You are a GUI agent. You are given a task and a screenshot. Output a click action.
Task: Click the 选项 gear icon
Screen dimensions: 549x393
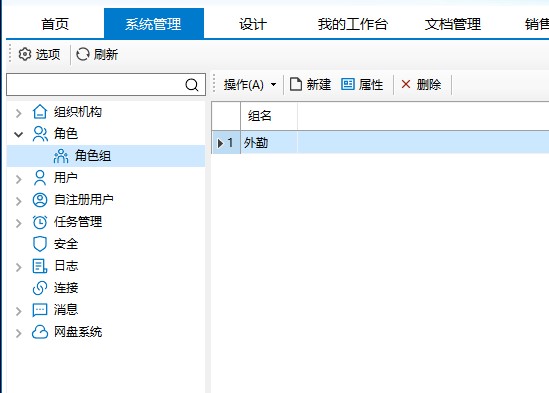pyautogui.click(x=25, y=54)
